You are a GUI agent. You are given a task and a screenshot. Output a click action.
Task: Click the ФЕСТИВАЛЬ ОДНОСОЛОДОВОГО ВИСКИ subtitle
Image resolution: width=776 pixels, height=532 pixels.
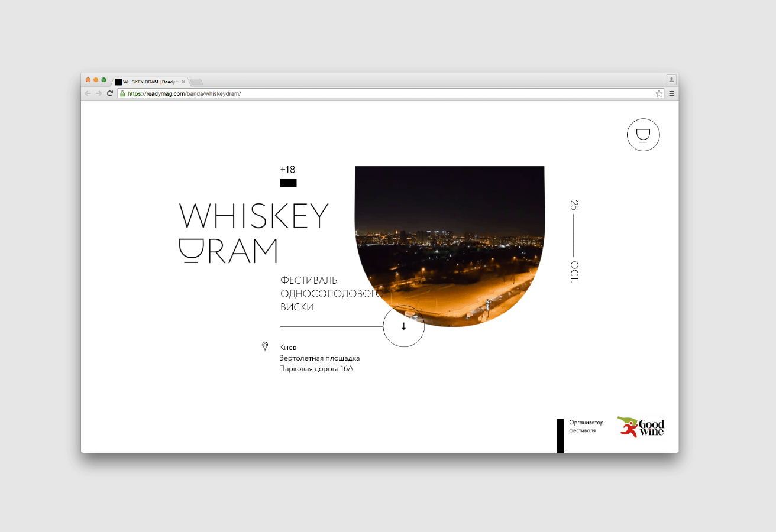332,293
